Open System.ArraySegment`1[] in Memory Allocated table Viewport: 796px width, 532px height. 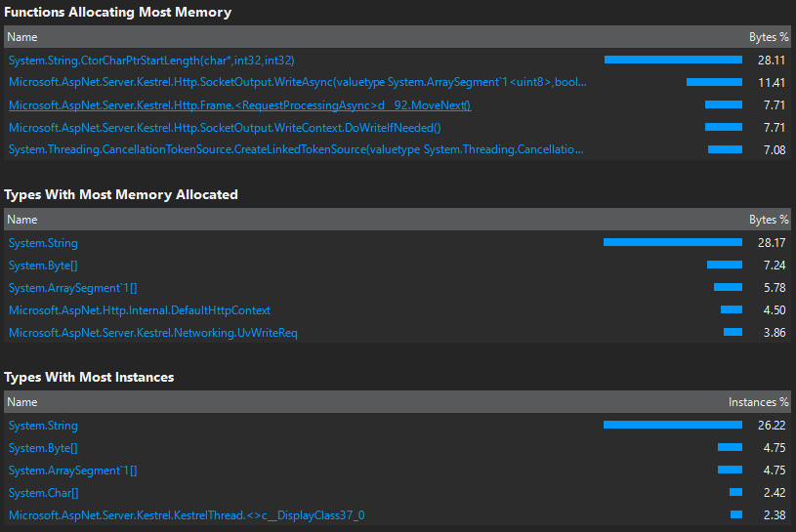pyautogui.click(x=72, y=288)
